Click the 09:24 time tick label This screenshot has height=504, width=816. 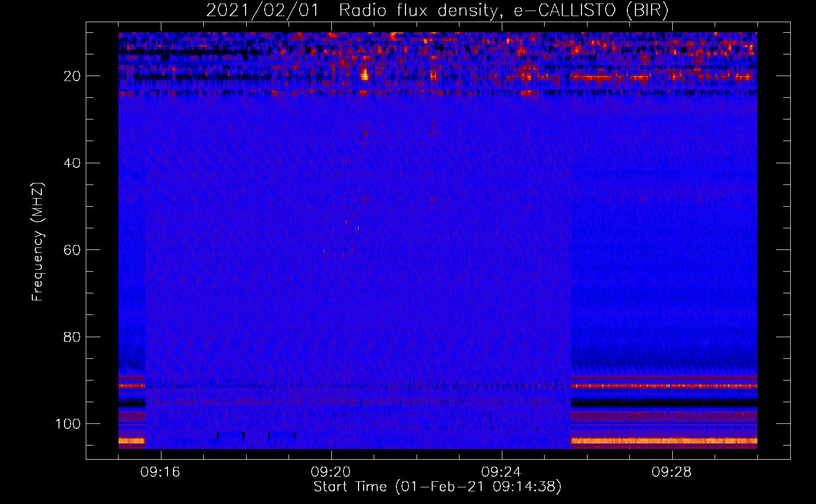[x=501, y=472]
